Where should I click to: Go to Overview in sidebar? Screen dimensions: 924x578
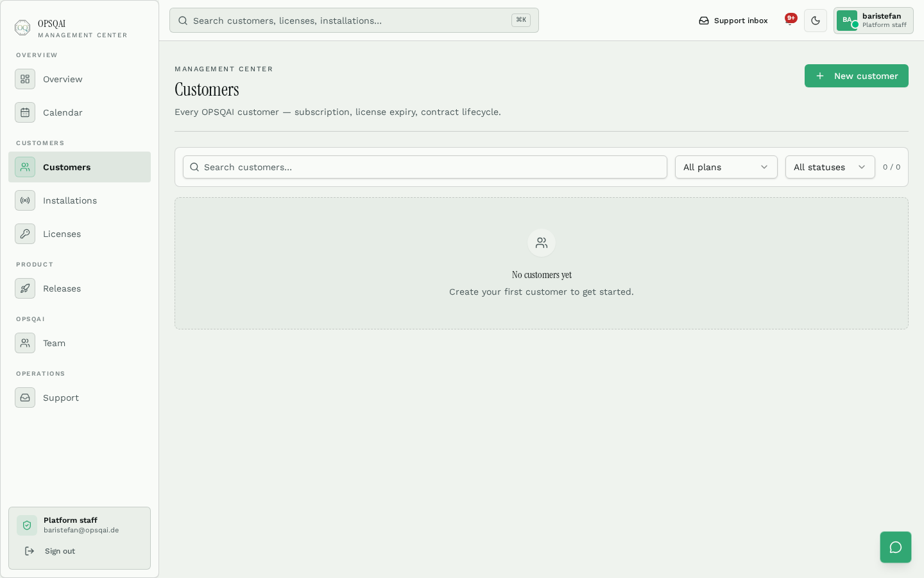(x=80, y=79)
